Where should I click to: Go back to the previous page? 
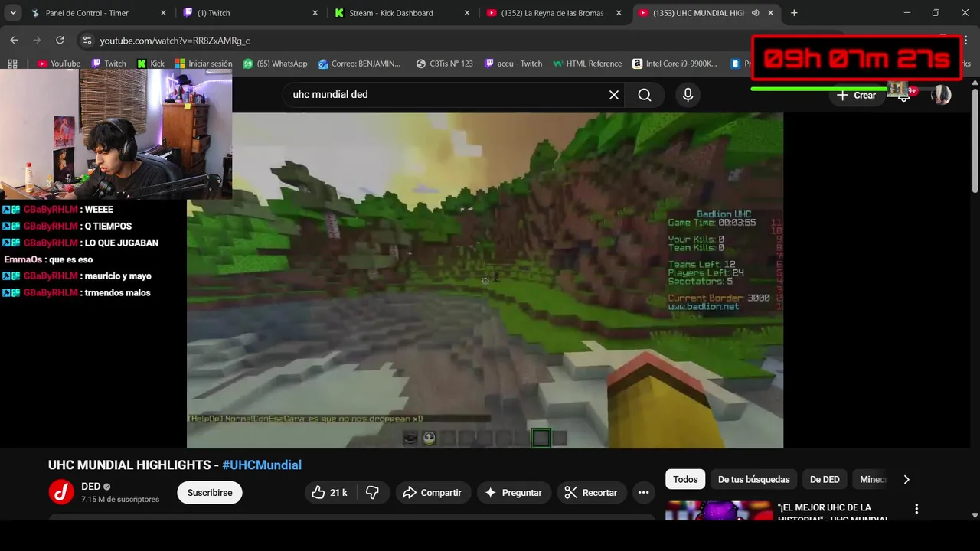[14, 40]
